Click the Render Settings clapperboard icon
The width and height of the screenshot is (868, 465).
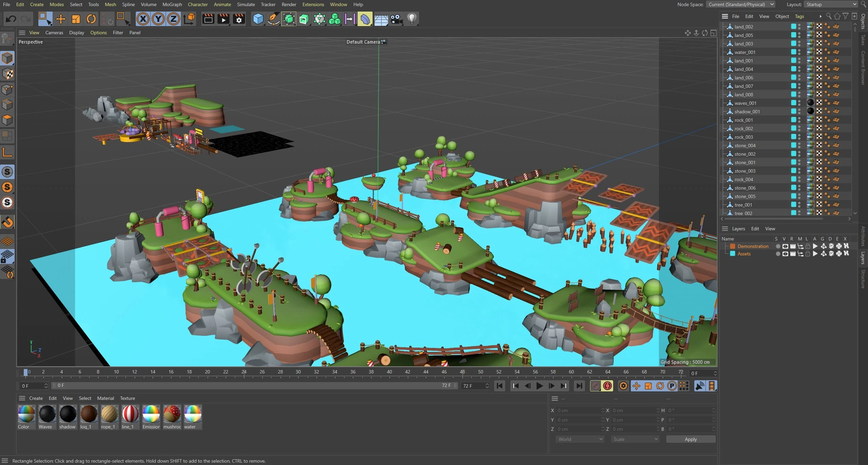coord(239,19)
